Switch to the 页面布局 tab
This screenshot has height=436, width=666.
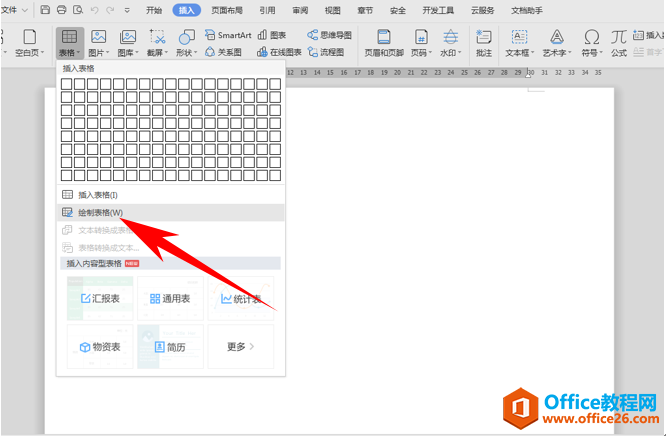point(227,10)
